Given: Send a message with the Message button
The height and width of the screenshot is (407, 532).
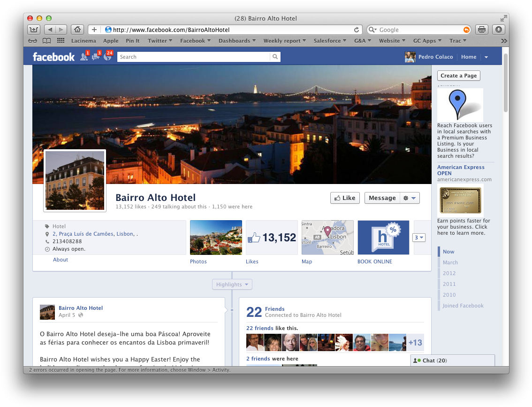Looking at the screenshot, I should [x=382, y=198].
